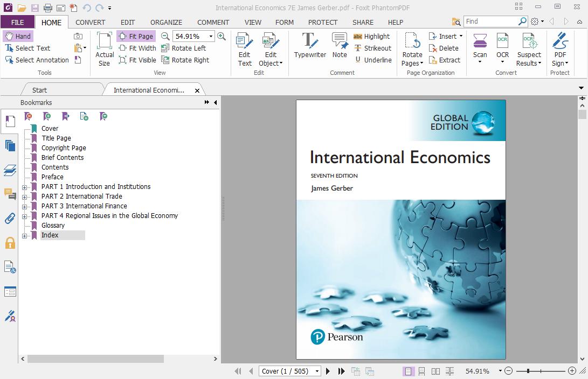588x379 pixels.
Task: Click the Strikeout button
Action: point(373,48)
